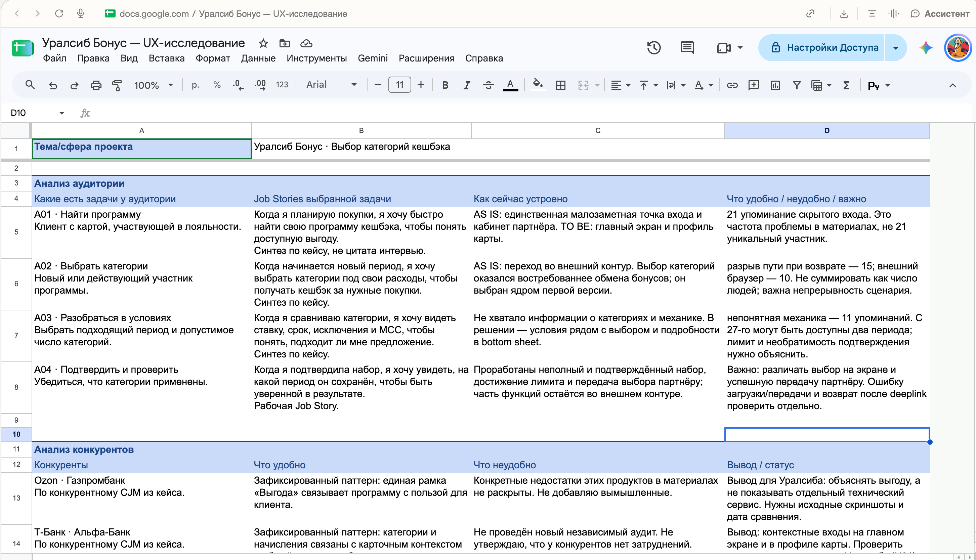976x560 pixels.
Task: Undo the last action
Action: 53,85
